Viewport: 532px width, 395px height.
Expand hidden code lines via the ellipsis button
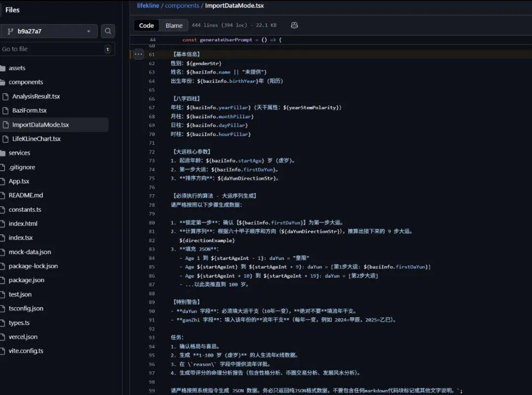(x=138, y=54)
